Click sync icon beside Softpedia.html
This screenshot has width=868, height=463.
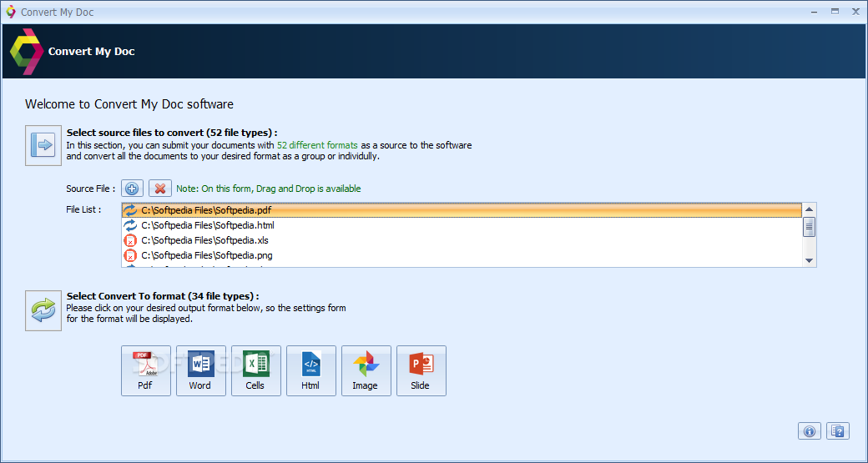(x=130, y=225)
